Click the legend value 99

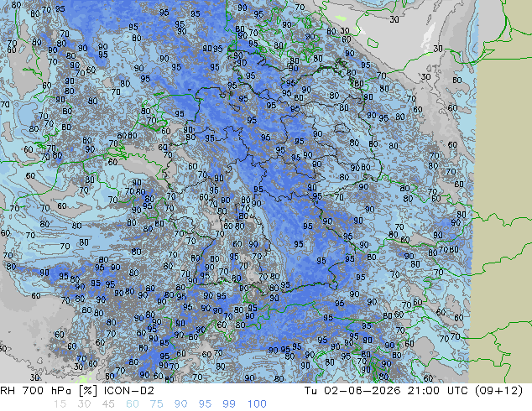[x=229, y=404]
